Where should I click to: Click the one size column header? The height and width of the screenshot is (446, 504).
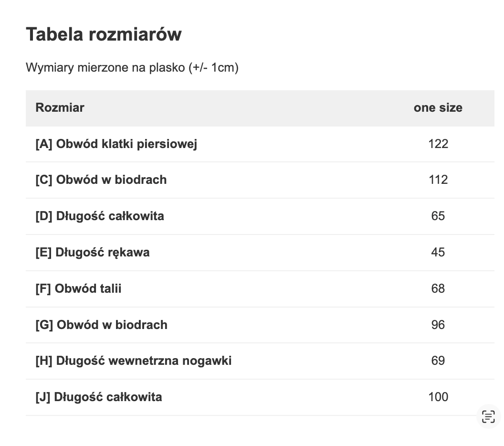point(438,108)
